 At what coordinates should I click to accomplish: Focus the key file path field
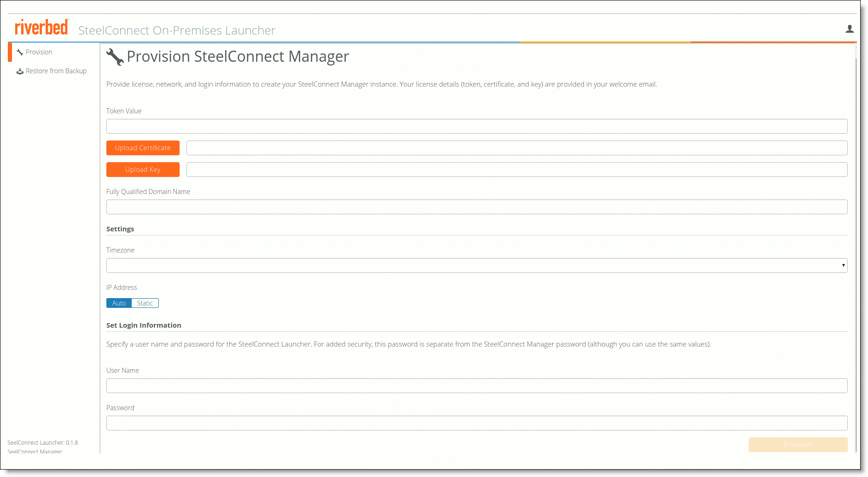pyautogui.click(x=517, y=170)
